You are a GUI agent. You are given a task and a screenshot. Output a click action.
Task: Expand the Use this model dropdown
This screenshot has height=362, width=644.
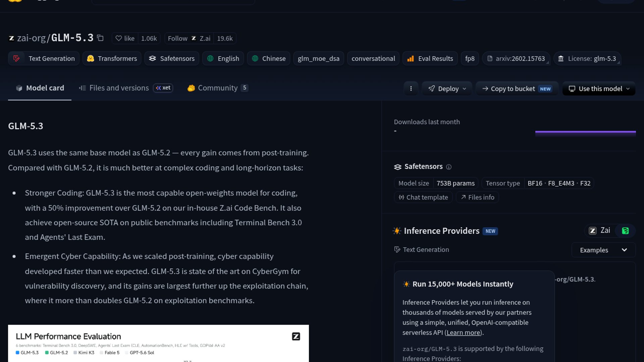point(599,88)
